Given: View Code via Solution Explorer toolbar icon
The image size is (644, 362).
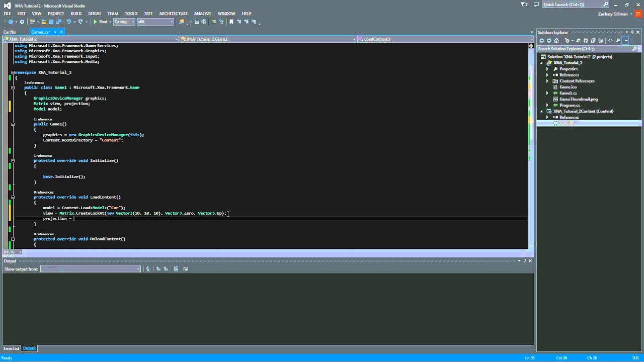Looking at the screenshot, I should [610, 41].
